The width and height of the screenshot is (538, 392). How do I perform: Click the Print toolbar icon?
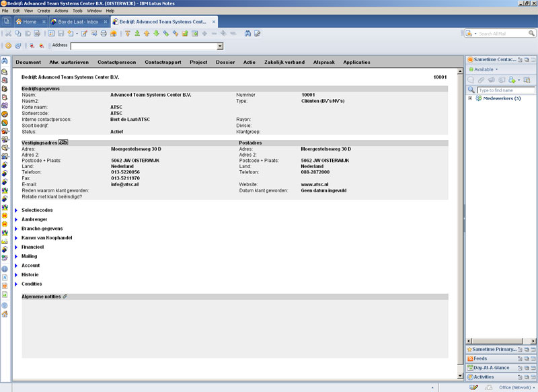pyautogui.click(x=104, y=34)
